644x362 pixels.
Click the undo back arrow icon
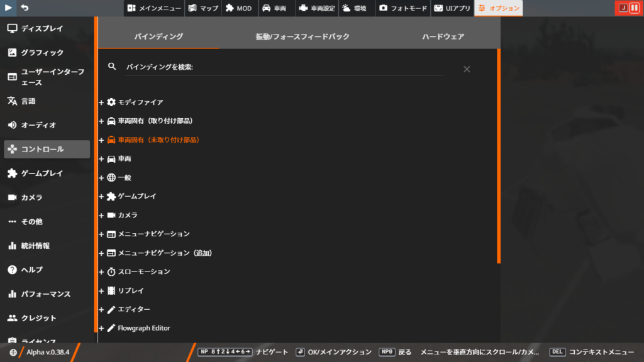point(25,8)
